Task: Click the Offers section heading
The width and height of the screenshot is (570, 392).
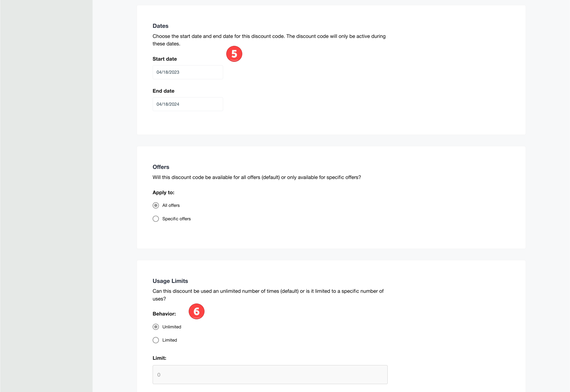Action: [161, 167]
